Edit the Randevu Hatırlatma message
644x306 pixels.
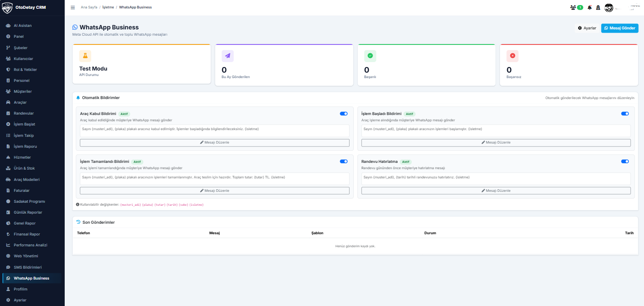click(496, 191)
